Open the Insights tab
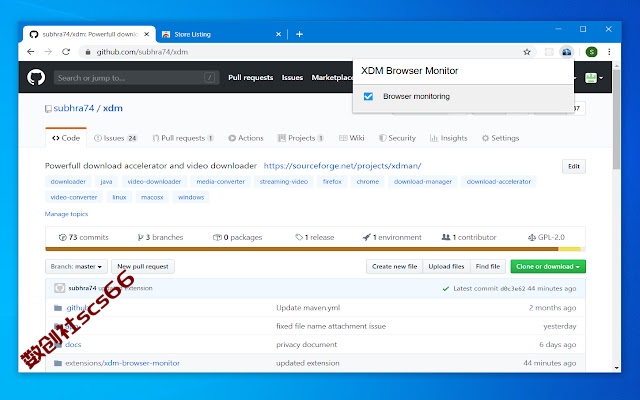Screen dimensions: 640x400 coord(448,138)
